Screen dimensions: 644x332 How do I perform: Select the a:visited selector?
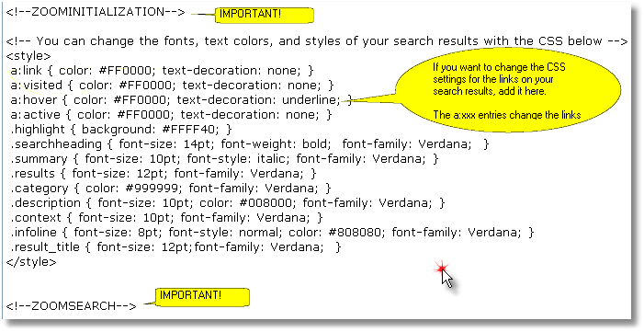[x=37, y=86]
